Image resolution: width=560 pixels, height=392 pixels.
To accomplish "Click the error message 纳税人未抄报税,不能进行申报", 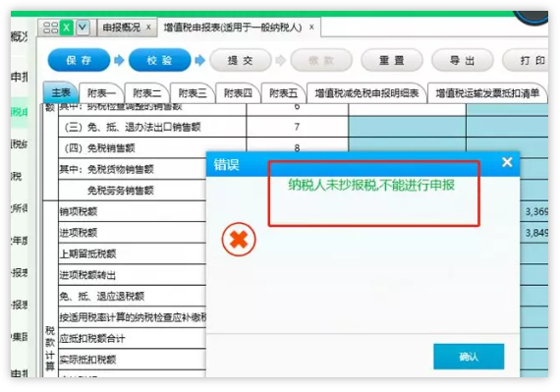I will (371, 185).
